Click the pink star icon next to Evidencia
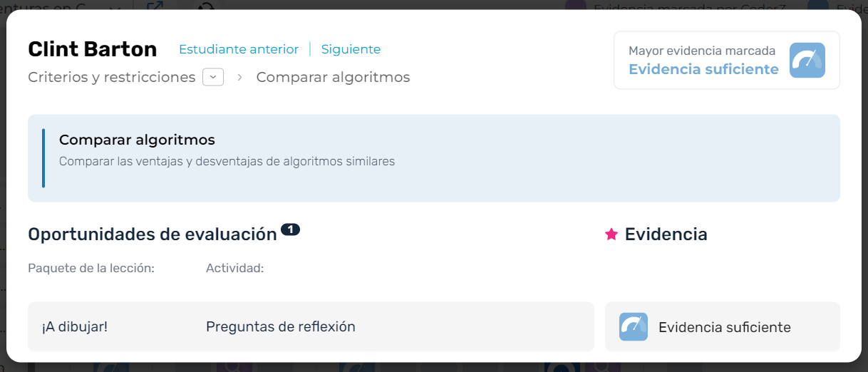The width and height of the screenshot is (868, 372). (611, 234)
